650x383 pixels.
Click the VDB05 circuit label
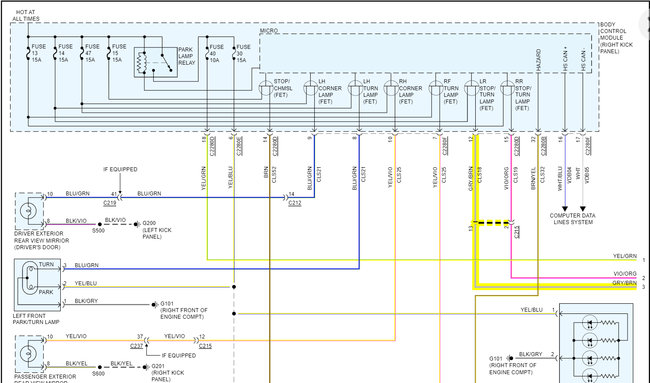(587, 175)
